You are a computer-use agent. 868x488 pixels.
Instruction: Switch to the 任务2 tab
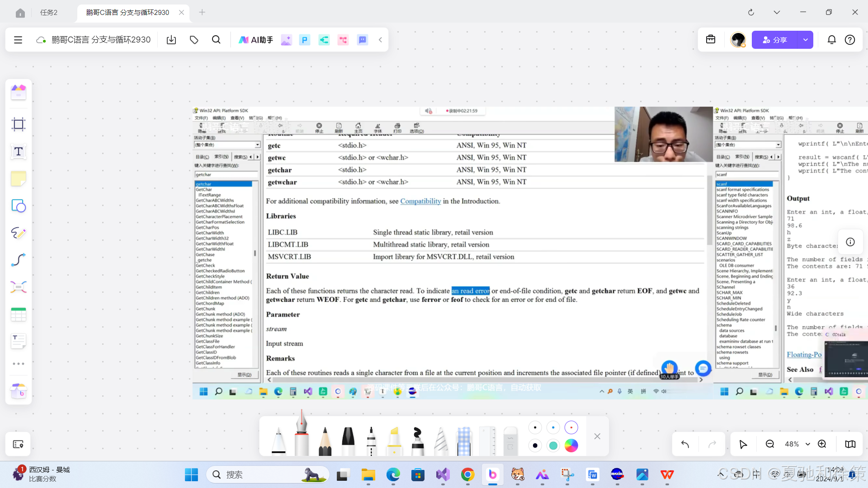coord(49,12)
